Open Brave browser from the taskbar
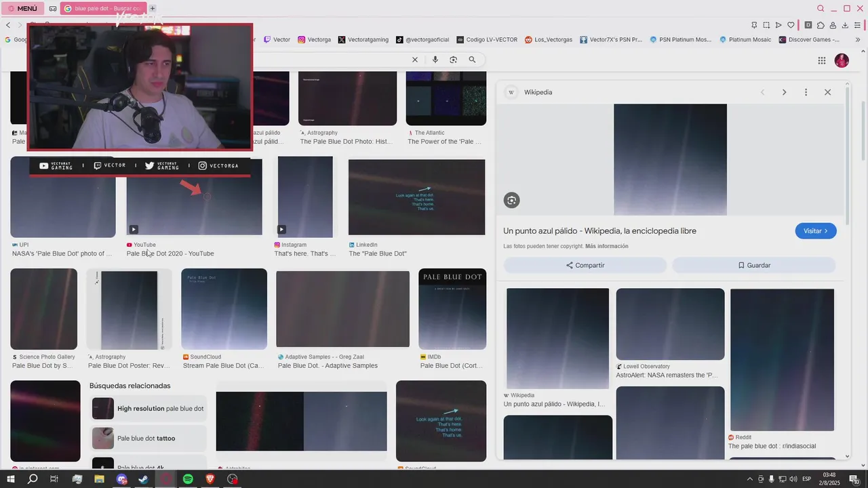This screenshot has width=868, height=488. click(x=210, y=479)
